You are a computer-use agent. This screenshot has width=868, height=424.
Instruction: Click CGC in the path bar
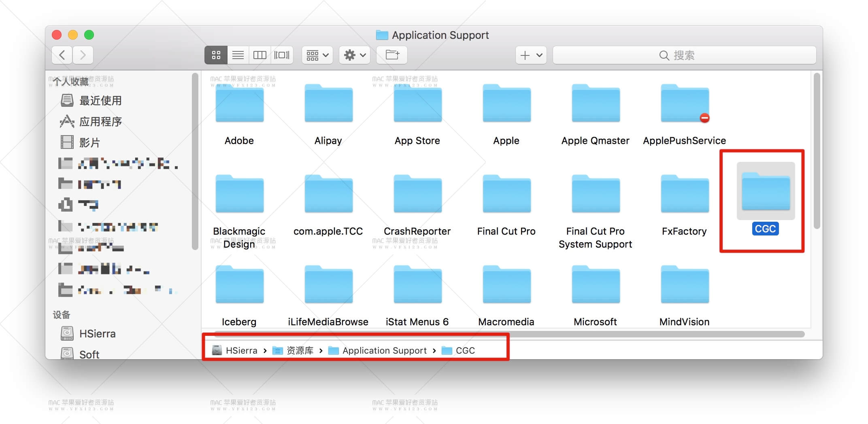(x=458, y=350)
